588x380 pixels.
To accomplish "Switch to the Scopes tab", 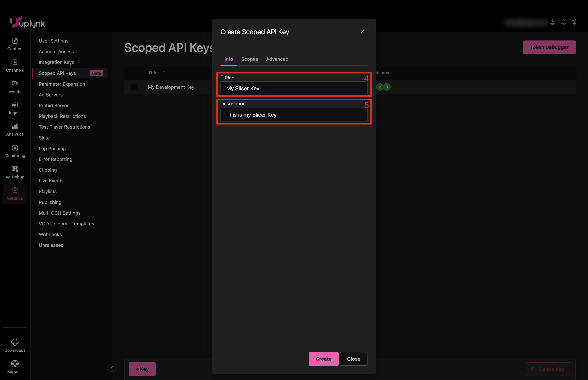I will (249, 59).
